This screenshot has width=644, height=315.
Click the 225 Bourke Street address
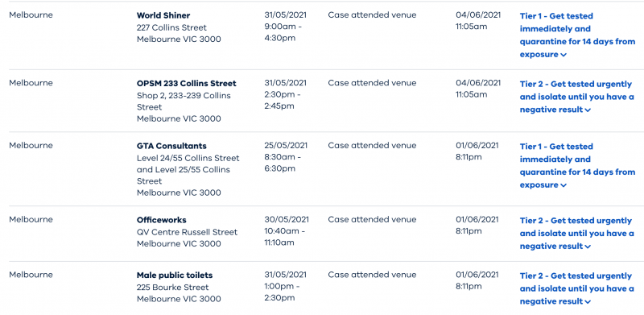(172, 287)
